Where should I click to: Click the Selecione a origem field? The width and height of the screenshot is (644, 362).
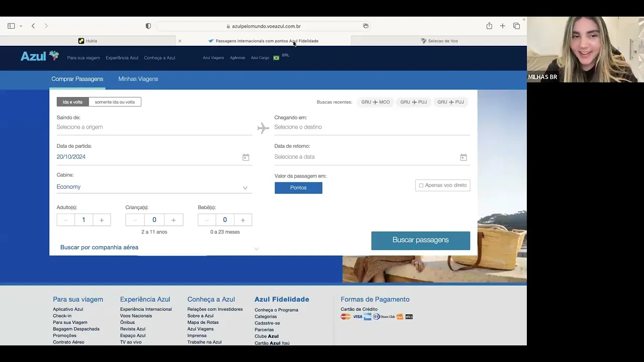154,127
